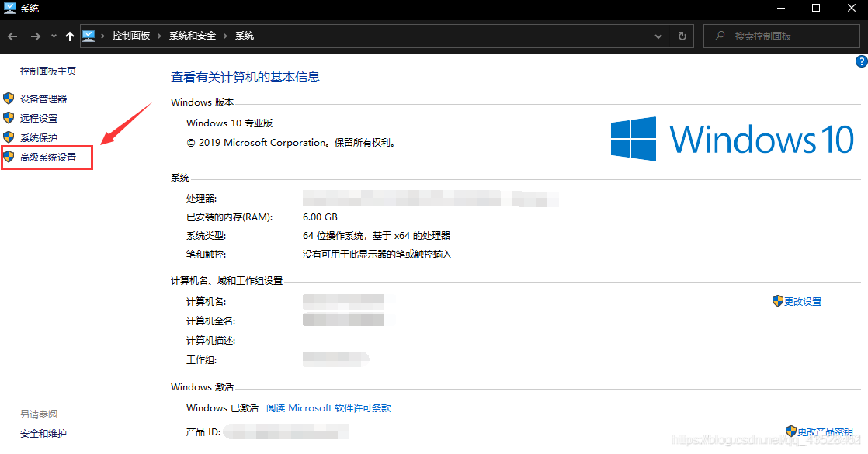Click shield icon beside 高级系统设置

[x=9, y=157]
